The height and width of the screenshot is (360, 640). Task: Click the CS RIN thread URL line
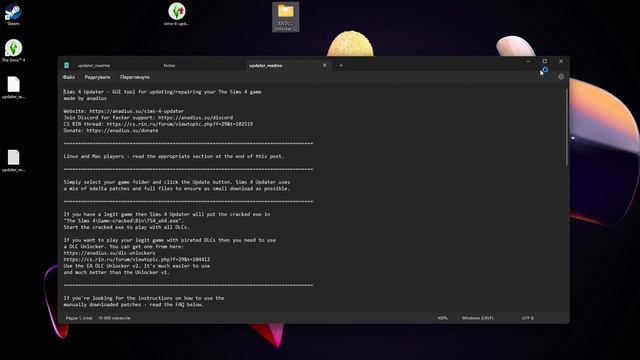(158, 124)
